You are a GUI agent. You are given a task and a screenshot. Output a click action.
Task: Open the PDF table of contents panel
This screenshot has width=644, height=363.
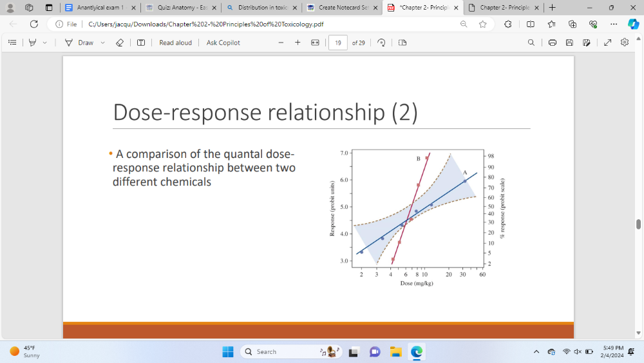[12, 43]
